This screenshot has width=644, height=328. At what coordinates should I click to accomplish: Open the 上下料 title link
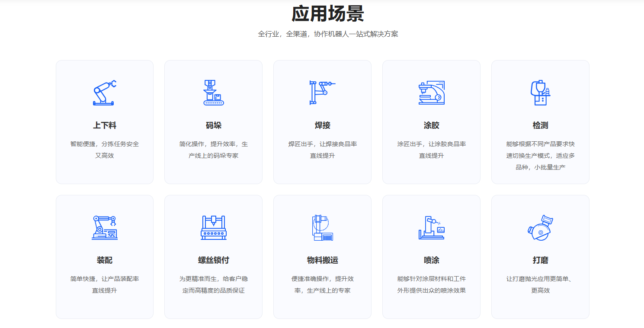105,125
